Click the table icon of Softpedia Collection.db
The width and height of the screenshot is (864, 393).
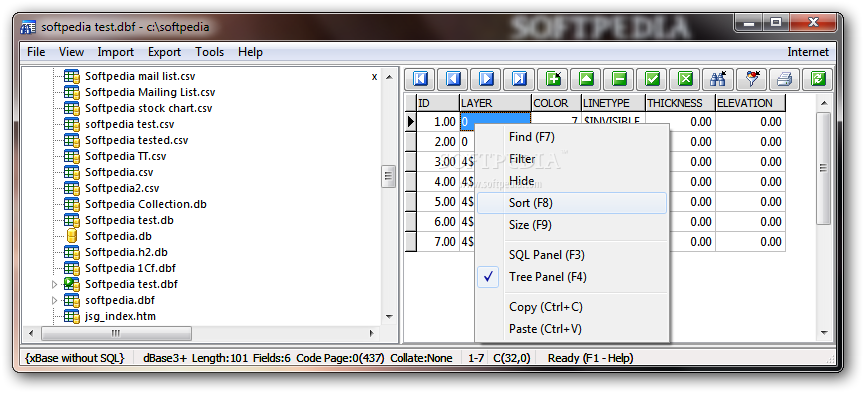coord(72,204)
